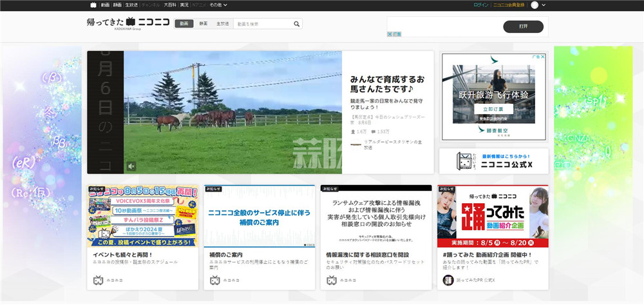Unmute the featured horse video
Screen dimensions: 644x305
tap(131, 166)
